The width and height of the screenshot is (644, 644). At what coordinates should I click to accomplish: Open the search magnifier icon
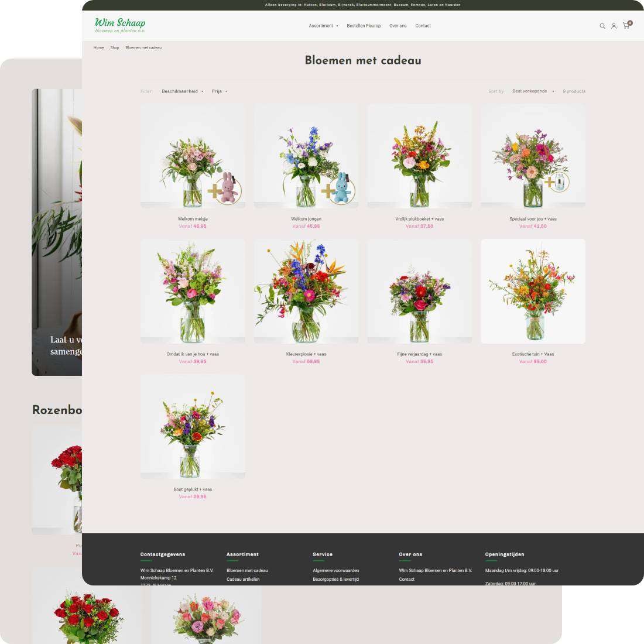(x=602, y=26)
